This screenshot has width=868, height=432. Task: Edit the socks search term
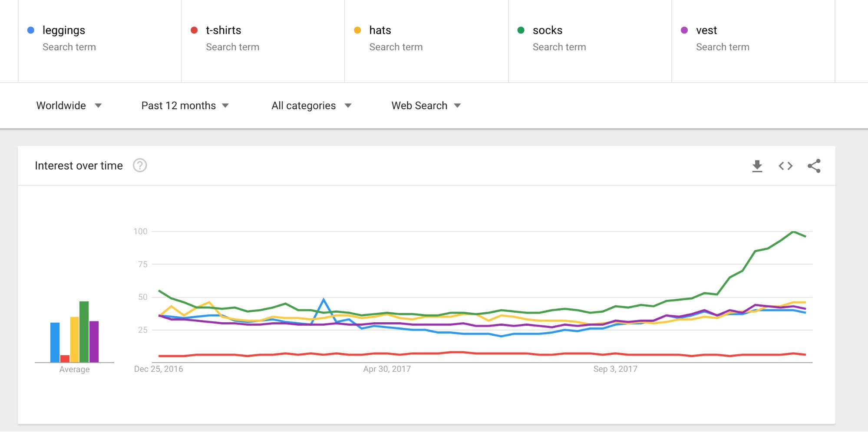pos(590,41)
